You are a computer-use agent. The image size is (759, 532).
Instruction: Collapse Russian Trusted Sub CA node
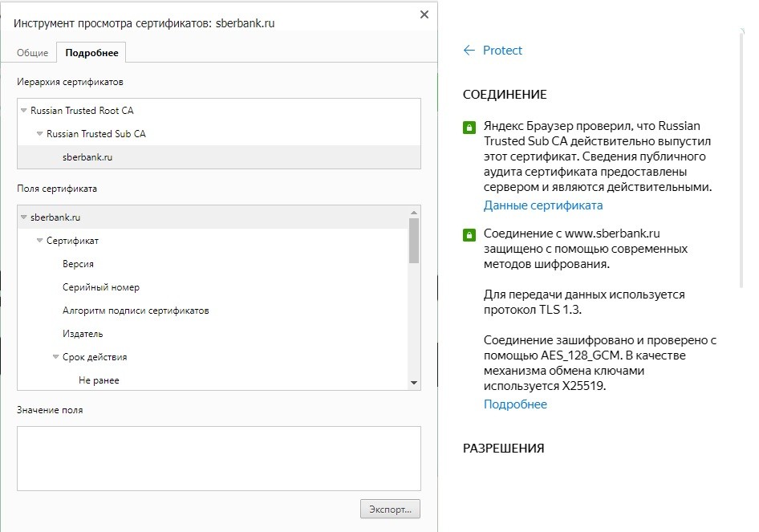click(x=39, y=134)
